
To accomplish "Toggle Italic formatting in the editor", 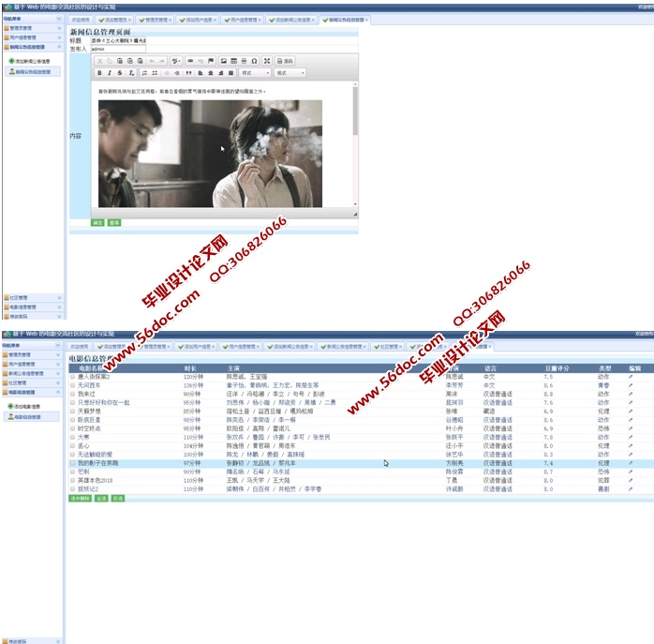I will pos(110,73).
